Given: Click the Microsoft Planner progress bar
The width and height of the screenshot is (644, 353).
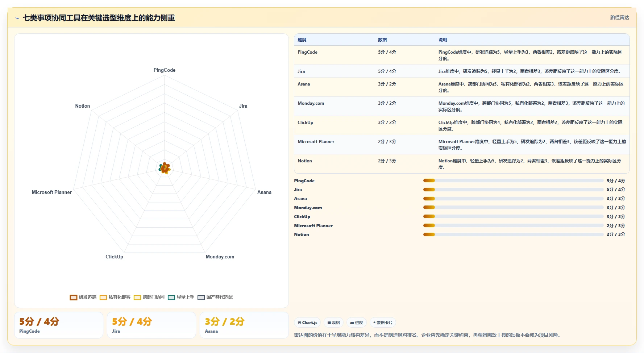Looking at the screenshot, I should coord(514,225).
